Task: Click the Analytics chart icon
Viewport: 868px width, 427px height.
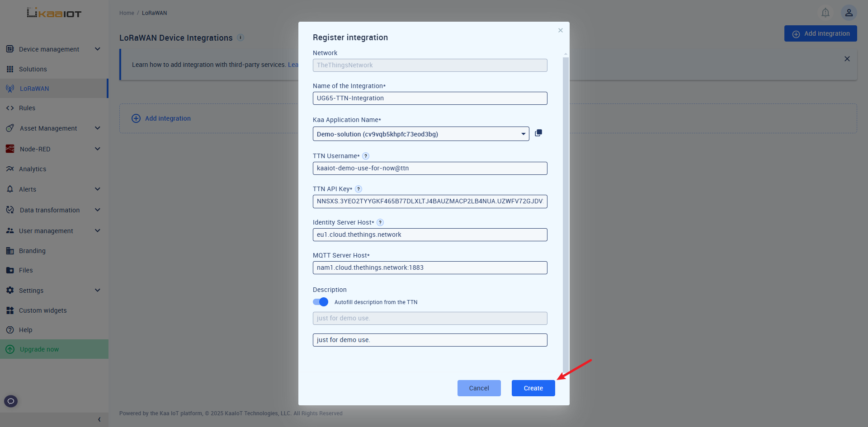Action: 10,169
